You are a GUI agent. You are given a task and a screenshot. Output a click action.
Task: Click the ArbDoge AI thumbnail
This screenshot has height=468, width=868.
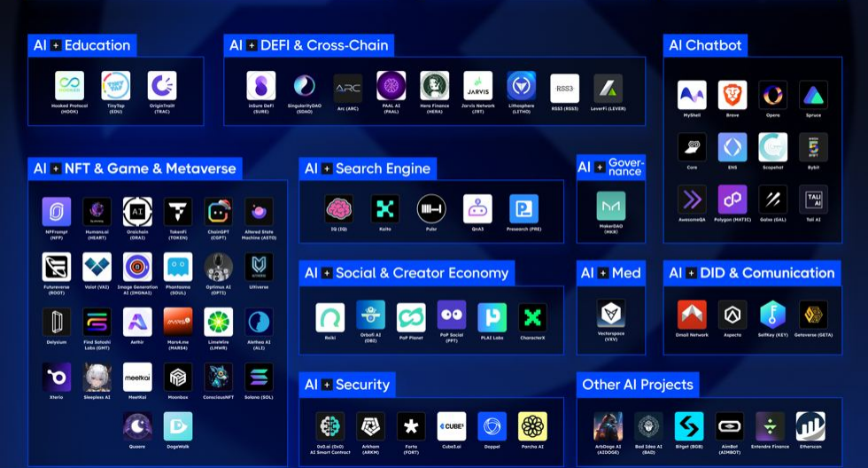click(608, 426)
